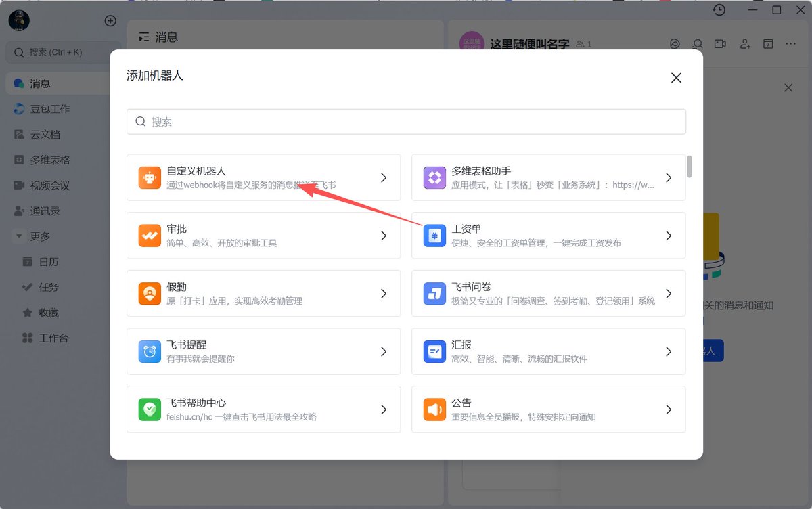Open 飞书帮助中心 with its chevron arrow
This screenshot has height=509, width=812.
coord(383,410)
